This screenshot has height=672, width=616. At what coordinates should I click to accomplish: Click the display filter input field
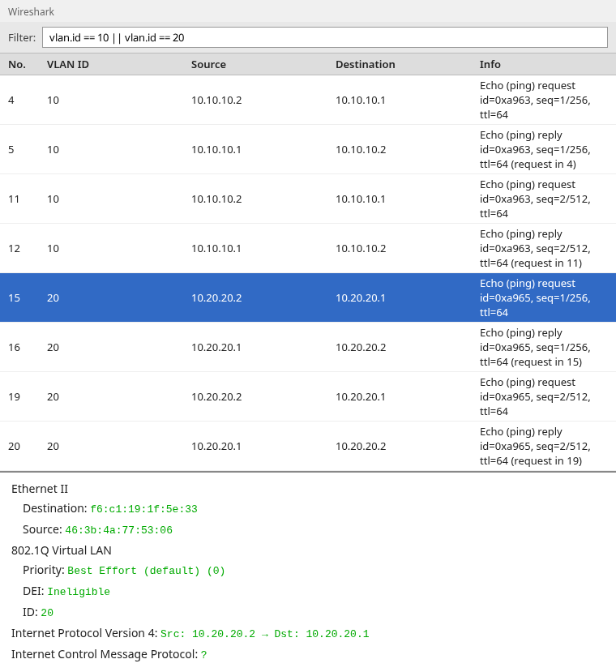[x=324, y=38]
